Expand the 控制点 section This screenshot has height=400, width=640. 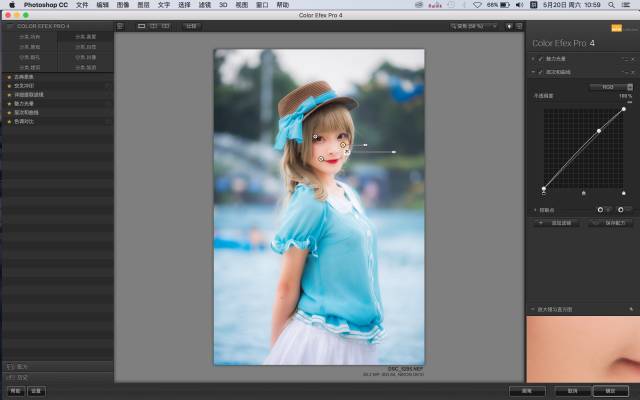(535, 210)
